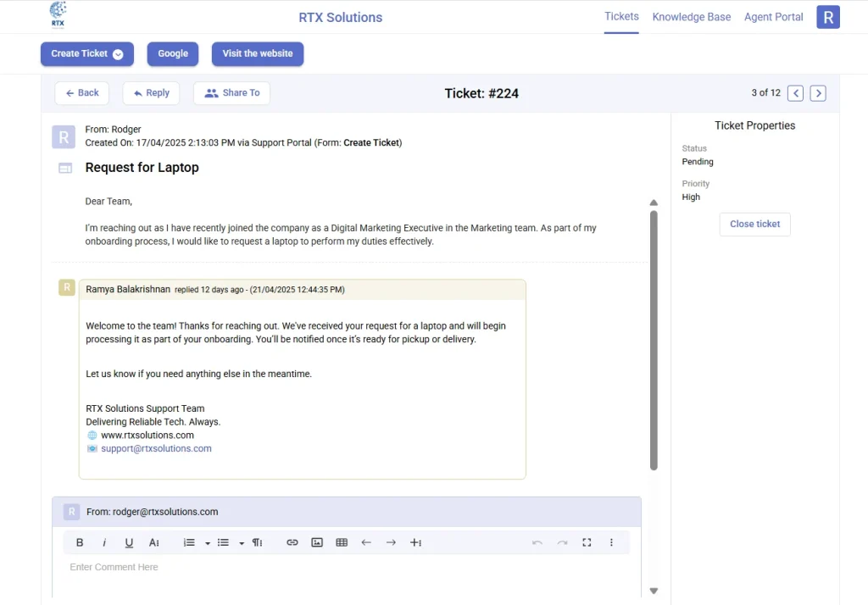Open the Knowledge Base tab
Screen dimensions: 868x605
pyautogui.click(x=692, y=17)
